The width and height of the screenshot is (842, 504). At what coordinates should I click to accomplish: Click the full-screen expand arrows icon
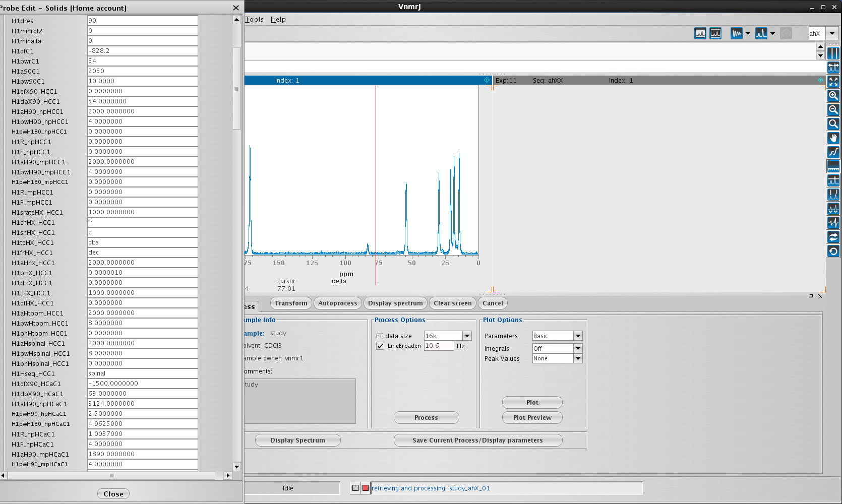coord(833,81)
